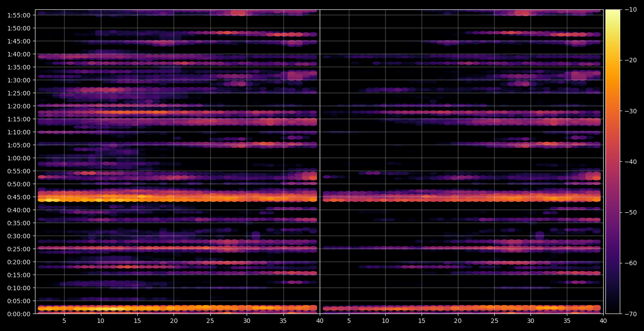Click the 1:35:00 y-axis tick label
Screen dimensions: 644x331
(x=19, y=67)
